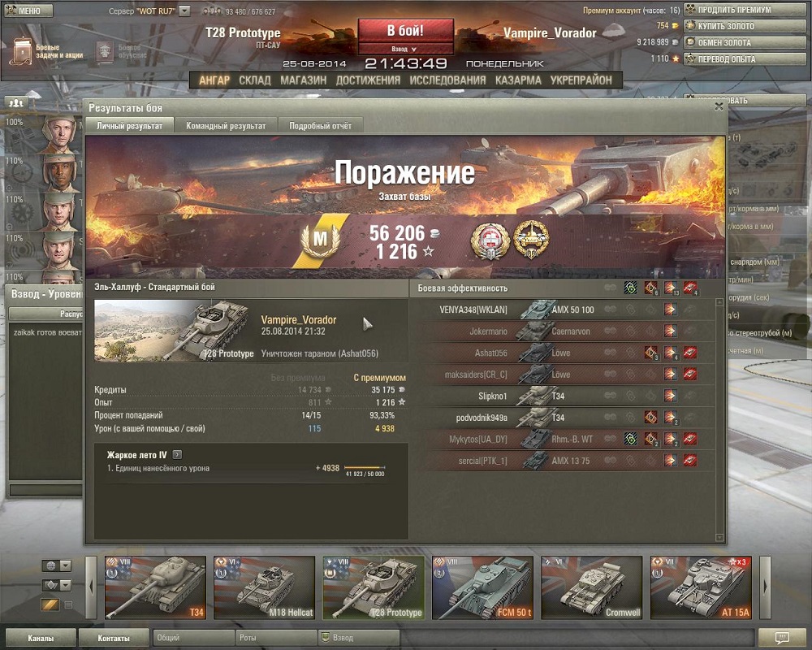Select the FCM 50 t tank thumbnail
This screenshot has height=650, width=812.
pos(482,587)
